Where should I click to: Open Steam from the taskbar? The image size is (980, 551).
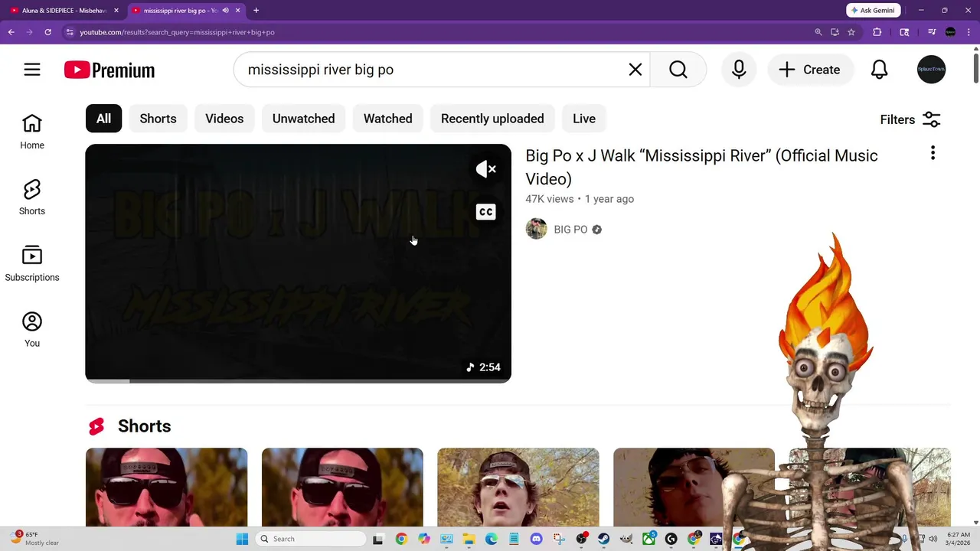pos(604,539)
